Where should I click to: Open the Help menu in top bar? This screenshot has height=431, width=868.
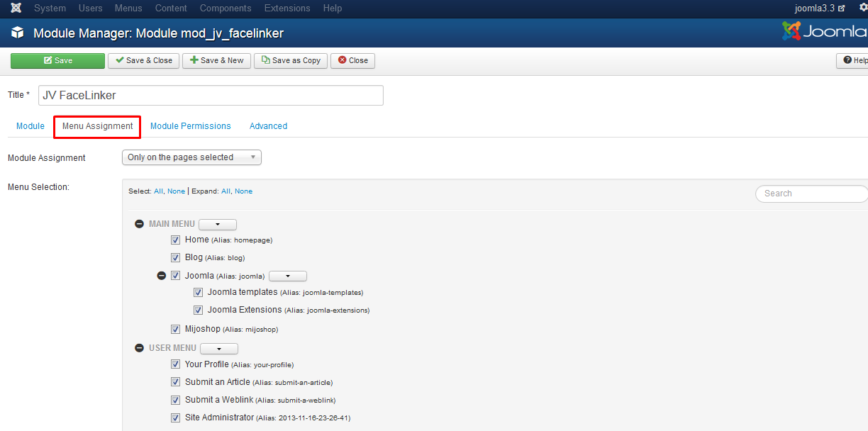tap(332, 9)
